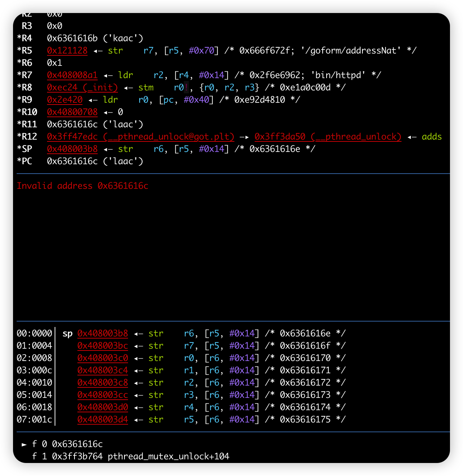The image size is (463, 476).
Task: Click the __pthread_unlock@got.plt address in R12
Action: click(141, 137)
